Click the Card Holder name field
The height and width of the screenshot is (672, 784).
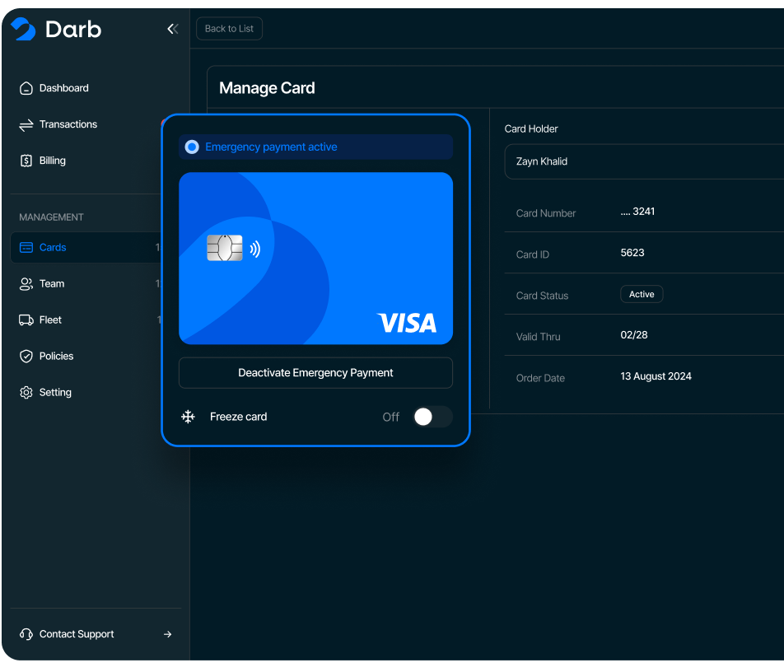(x=642, y=161)
